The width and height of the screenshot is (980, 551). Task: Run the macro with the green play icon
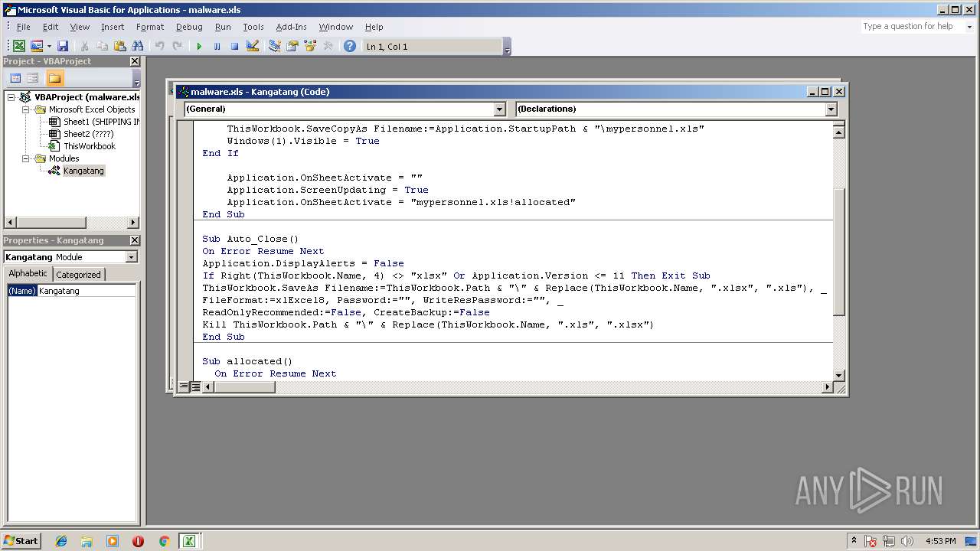(199, 47)
